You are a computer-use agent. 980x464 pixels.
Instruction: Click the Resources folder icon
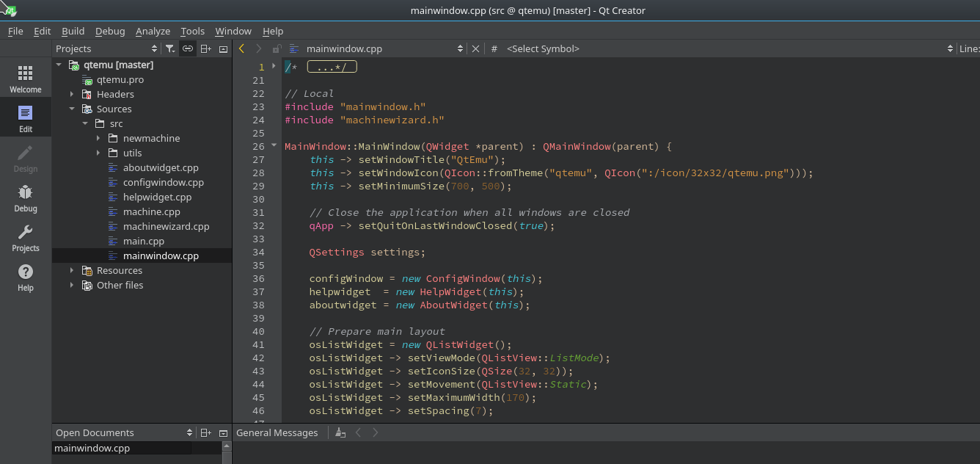87,270
